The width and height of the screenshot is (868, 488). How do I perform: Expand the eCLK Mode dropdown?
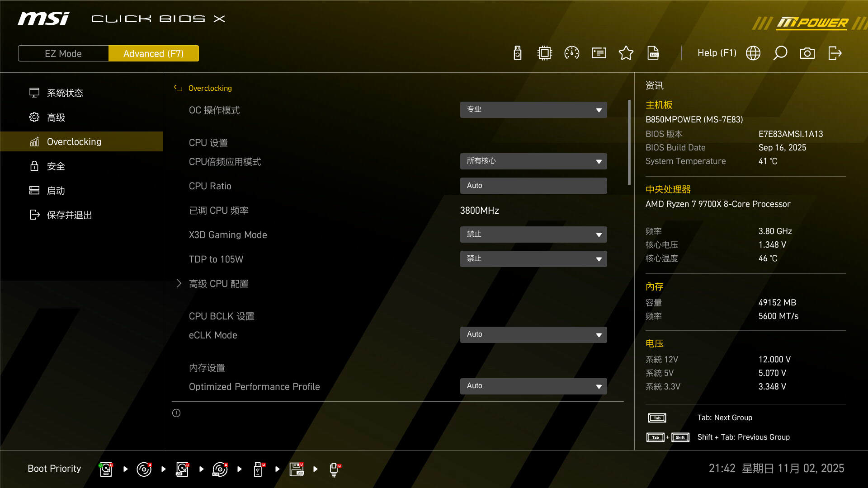[533, 335]
